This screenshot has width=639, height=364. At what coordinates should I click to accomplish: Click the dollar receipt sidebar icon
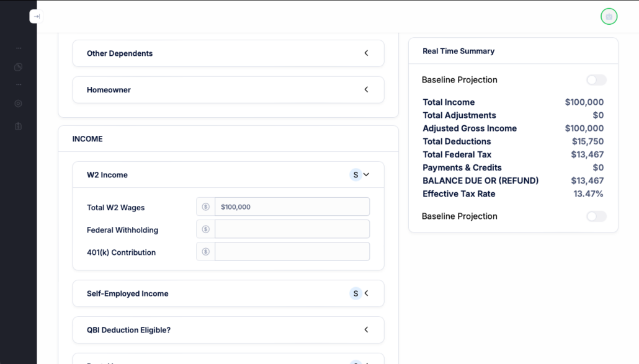tap(18, 127)
